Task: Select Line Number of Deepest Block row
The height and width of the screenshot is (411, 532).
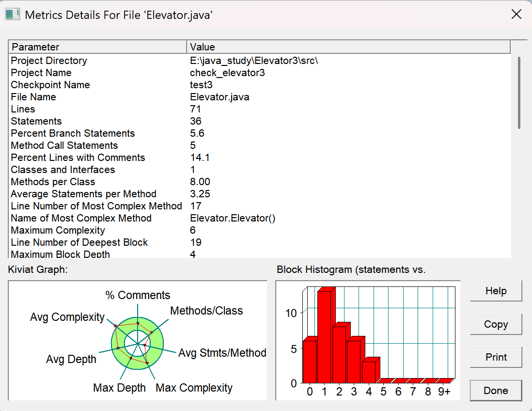Action: (x=260, y=242)
